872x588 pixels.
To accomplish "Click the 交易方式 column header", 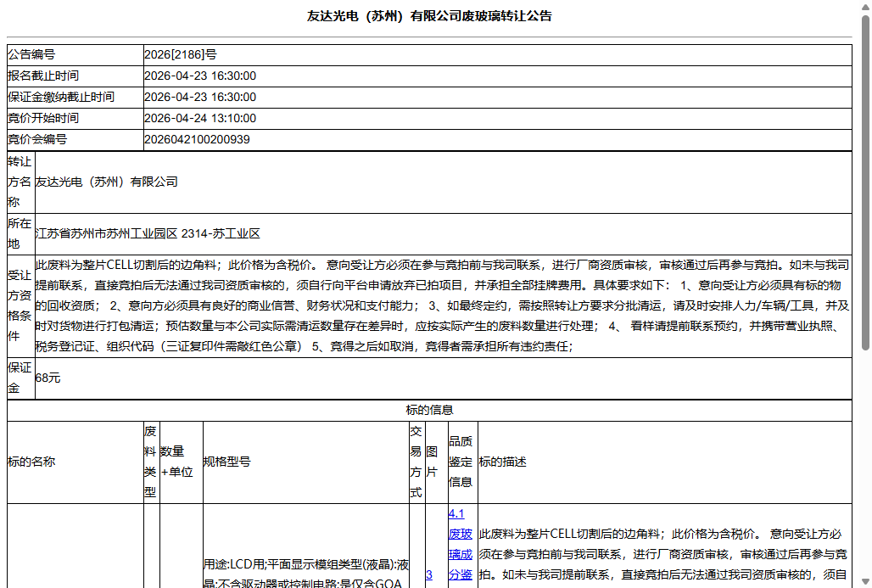I will tap(417, 462).
